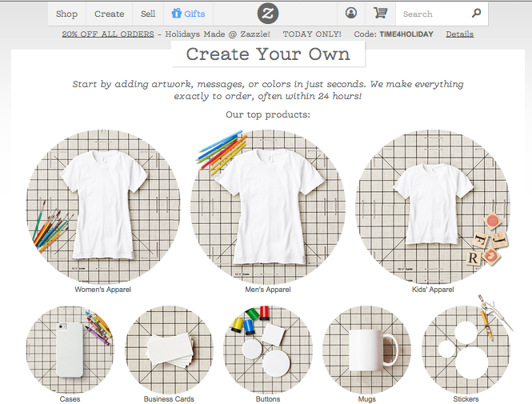The image size is (532, 404).
Task: Choose the Business Cards image
Action: (169, 350)
